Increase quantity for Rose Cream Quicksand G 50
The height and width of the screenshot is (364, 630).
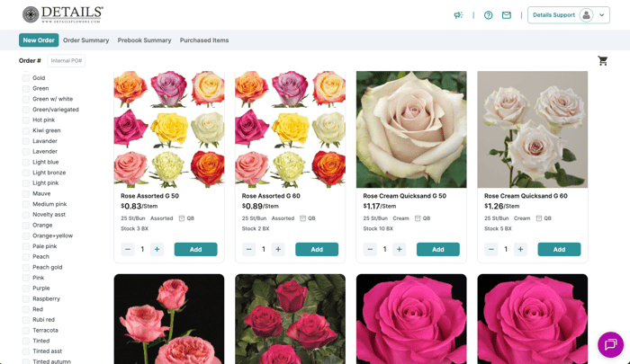[x=400, y=249]
